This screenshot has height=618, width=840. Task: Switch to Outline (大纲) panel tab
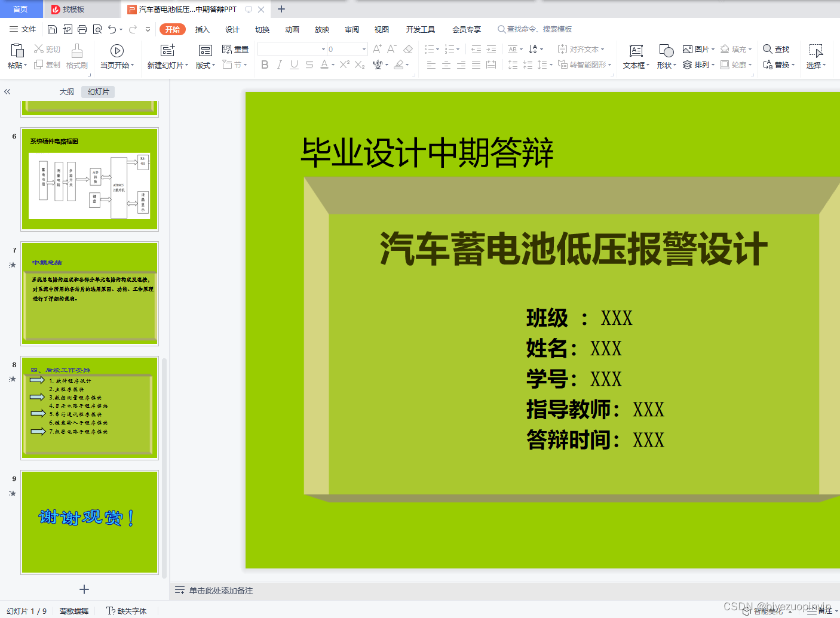pos(67,92)
